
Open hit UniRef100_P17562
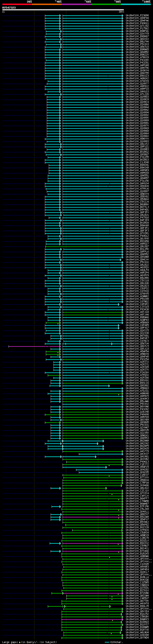coord(137,28)
